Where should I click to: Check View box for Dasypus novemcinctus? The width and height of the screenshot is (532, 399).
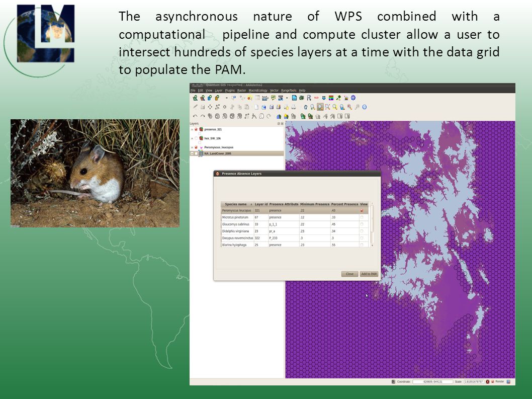coord(362,237)
